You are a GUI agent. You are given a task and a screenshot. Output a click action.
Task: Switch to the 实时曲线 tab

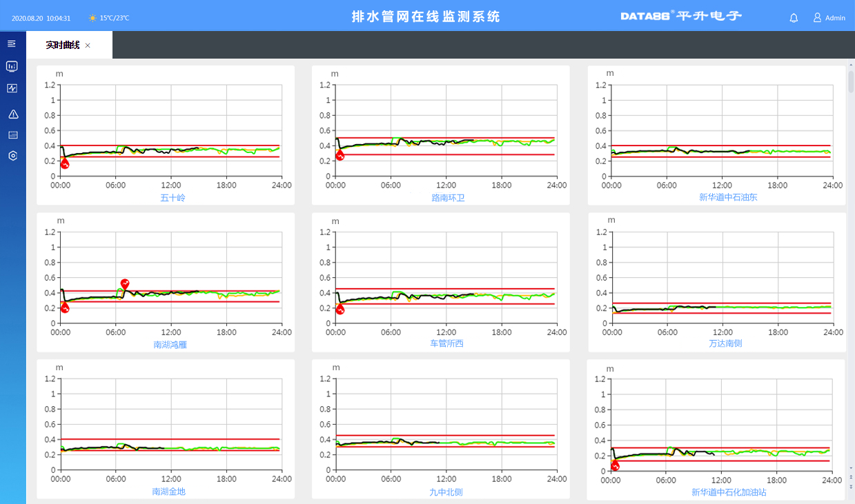point(62,45)
